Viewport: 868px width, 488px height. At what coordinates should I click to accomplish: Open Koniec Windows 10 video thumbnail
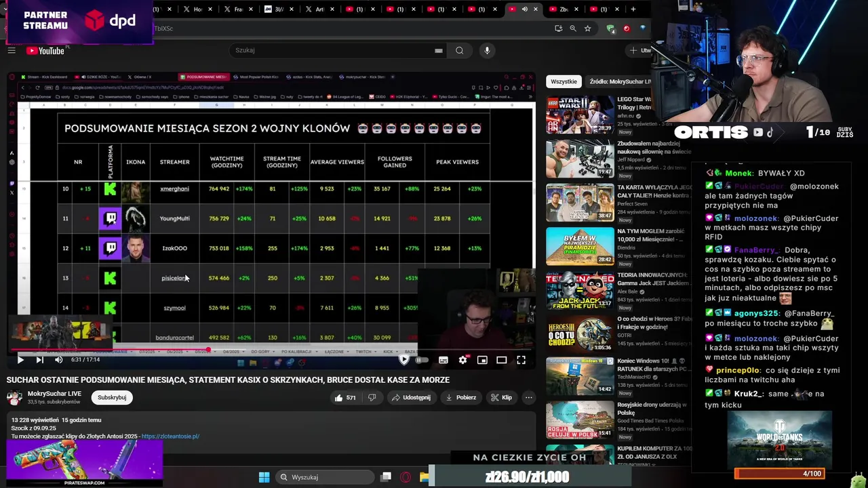pyautogui.click(x=580, y=377)
